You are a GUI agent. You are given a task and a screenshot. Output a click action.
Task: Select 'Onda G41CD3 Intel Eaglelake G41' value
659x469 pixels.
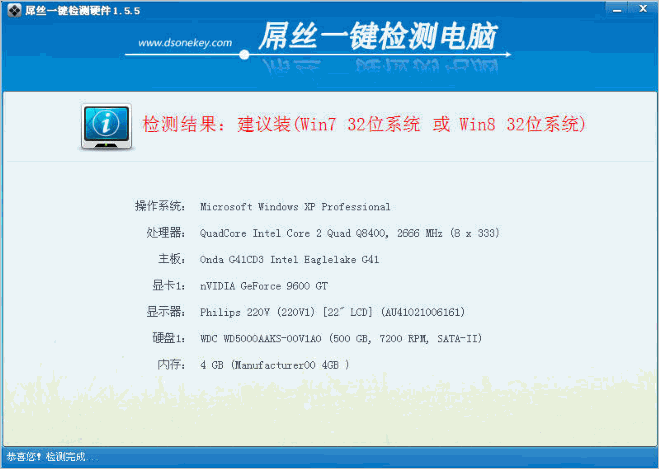(290, 259)
